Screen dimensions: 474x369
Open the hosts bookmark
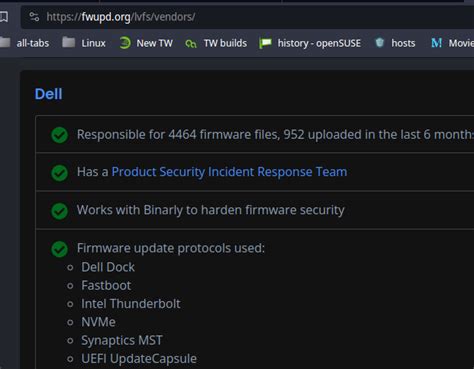pos(395,43)
